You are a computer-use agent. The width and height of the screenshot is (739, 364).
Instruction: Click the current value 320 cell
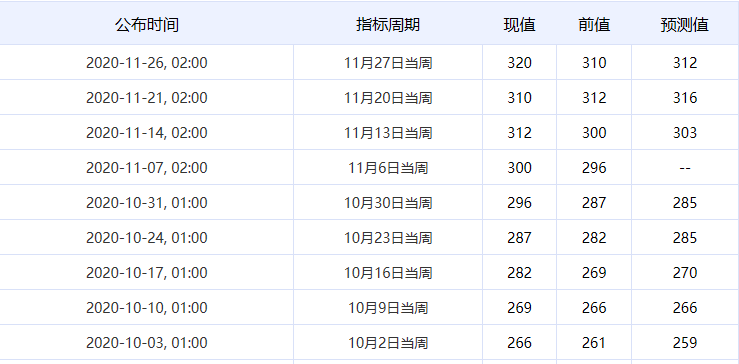click(x=519, y=63)
